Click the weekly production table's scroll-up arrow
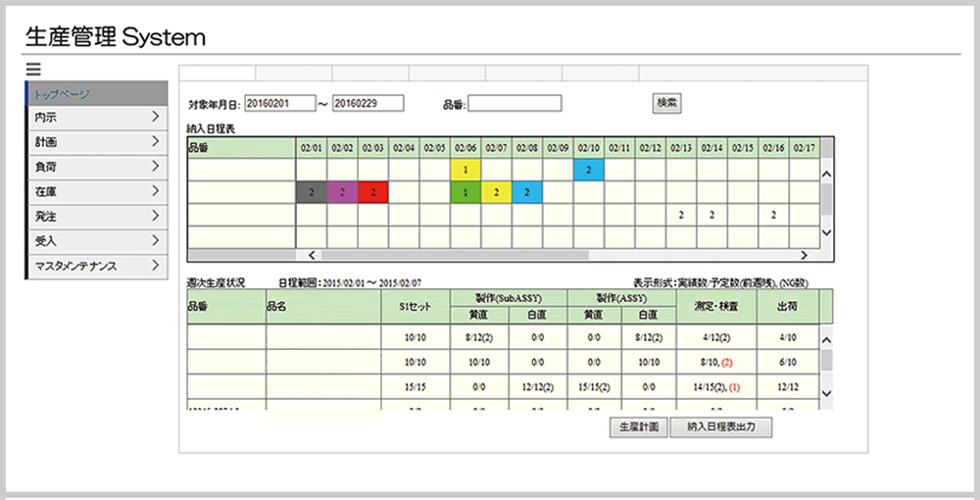Image resolution: width=980 pixels, height=500 pixels. coord(825,339)
